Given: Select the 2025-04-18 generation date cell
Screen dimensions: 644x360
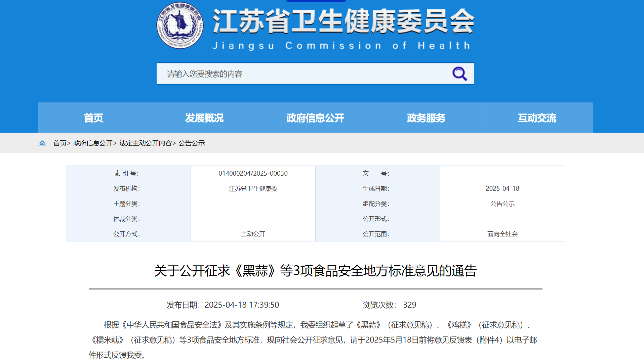Looking at the screenshot, I should tap(502, 188).
